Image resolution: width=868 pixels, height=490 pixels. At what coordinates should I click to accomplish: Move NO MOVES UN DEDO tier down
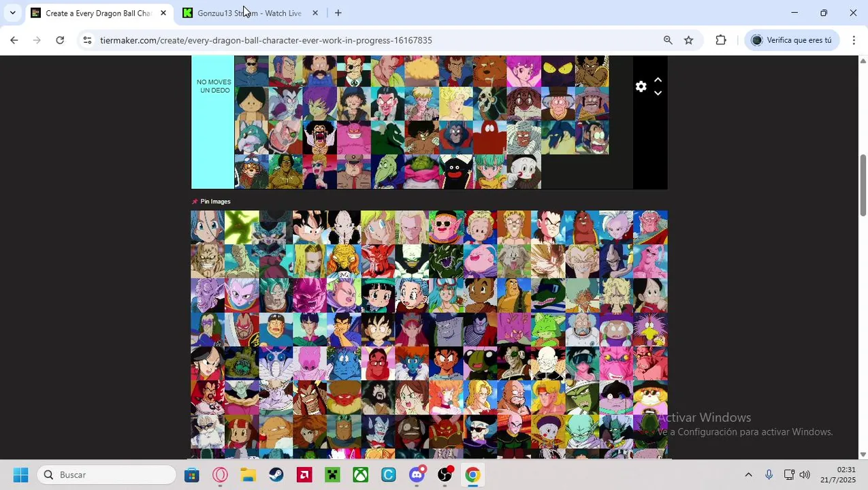(658, 93)
